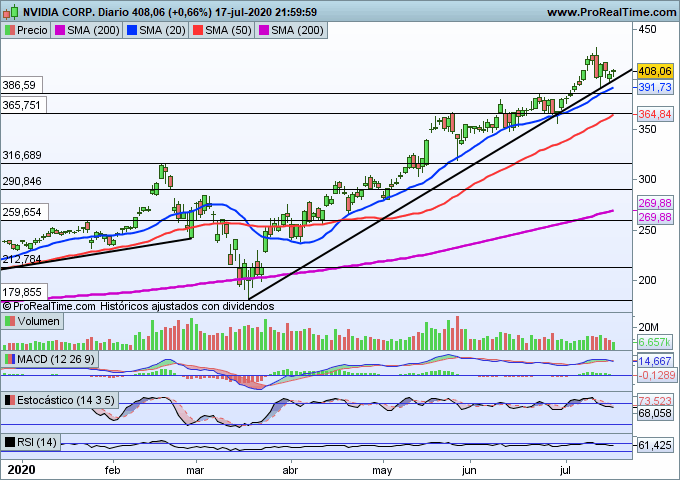Image resolution: width=680 pixels, height=480 pixels.
Task: Select the RSI (14) label
Action: pyautogui.click(x=37, y=442)
